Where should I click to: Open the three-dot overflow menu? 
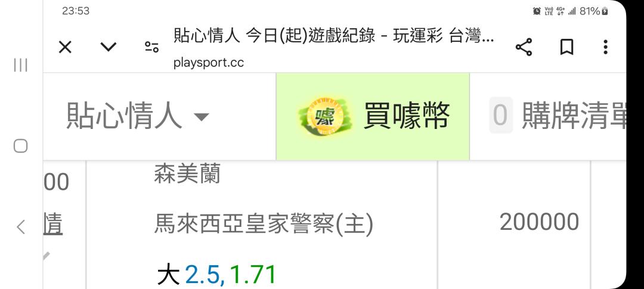coord(605,47)
